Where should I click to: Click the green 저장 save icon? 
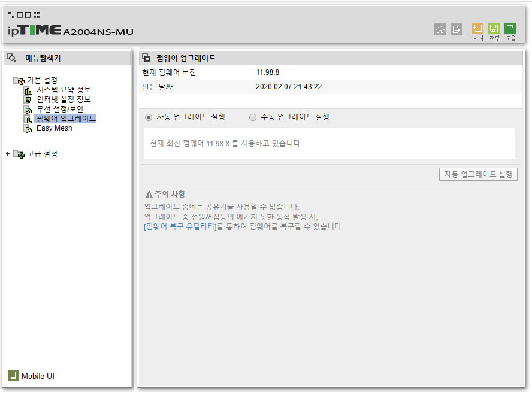click(494, 29)
